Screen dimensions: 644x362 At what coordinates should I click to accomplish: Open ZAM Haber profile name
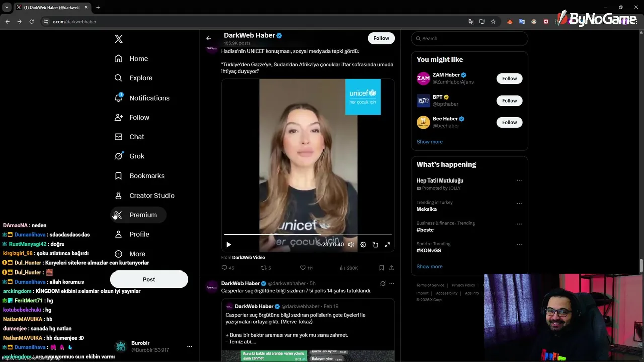pos(446,75)
